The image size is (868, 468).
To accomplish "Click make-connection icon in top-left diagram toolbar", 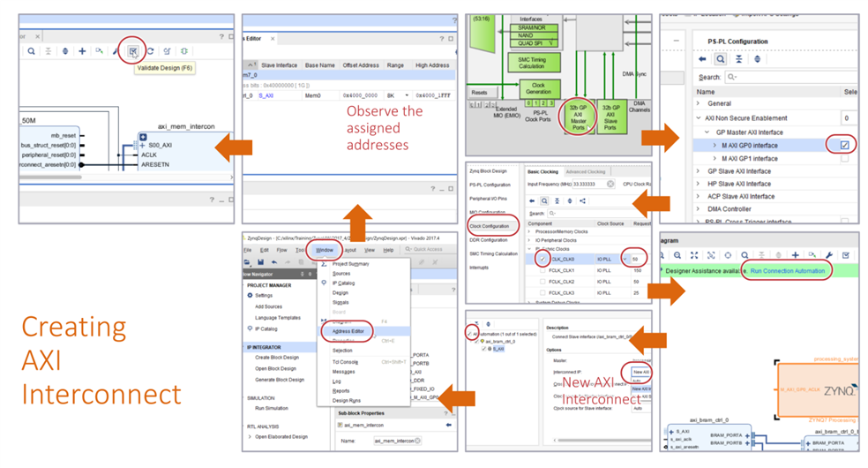I will click(x=99, y=51).
